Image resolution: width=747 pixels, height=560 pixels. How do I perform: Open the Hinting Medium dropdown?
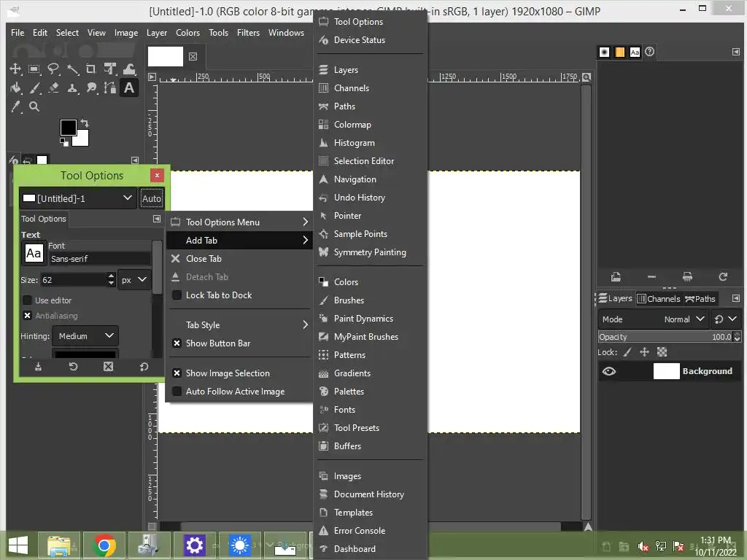[85, 336]
